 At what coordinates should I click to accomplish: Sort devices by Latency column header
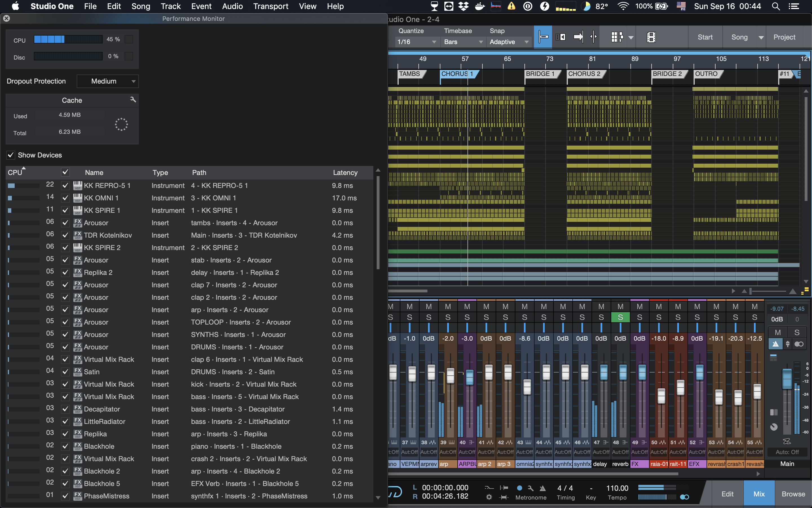(x=345, y=172)
